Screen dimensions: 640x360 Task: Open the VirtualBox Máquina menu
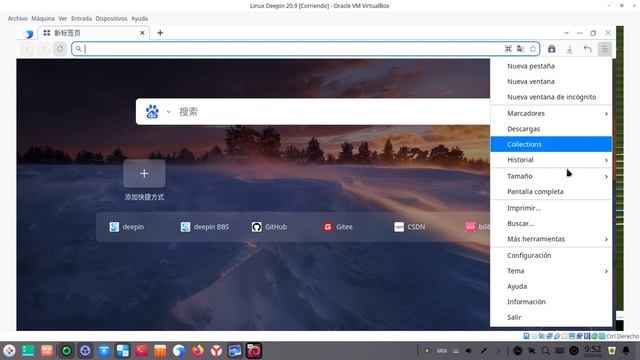click(x=43, y=18)
